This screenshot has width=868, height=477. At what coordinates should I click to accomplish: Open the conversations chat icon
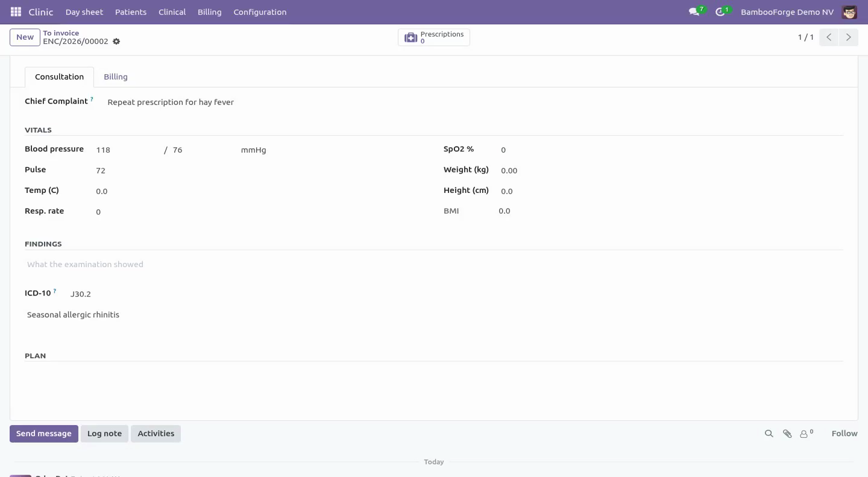[x=694, y=12]
